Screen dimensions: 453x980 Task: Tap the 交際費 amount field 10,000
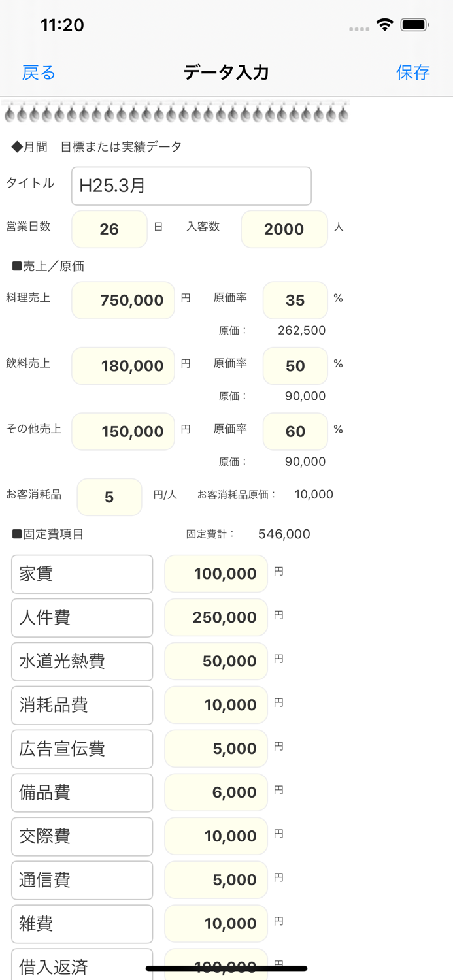point(216,836)
